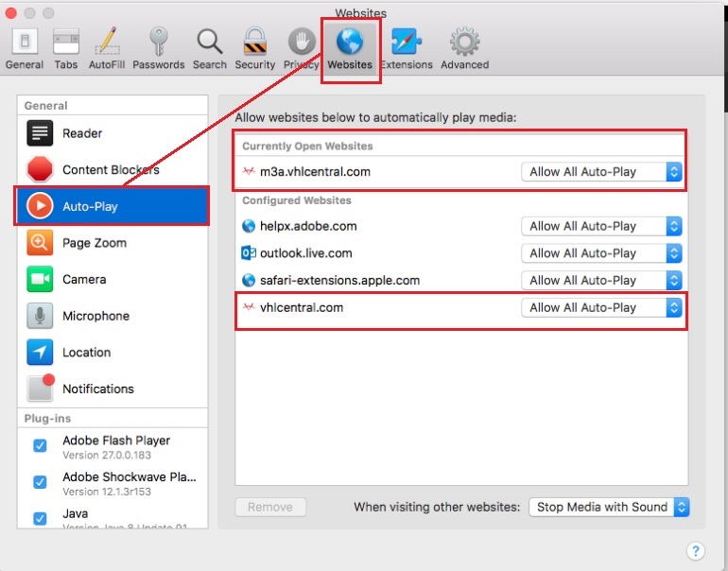The image size is (728, 571).
Task: Select Location in the sidebar
Action: [x=113, y=353]
